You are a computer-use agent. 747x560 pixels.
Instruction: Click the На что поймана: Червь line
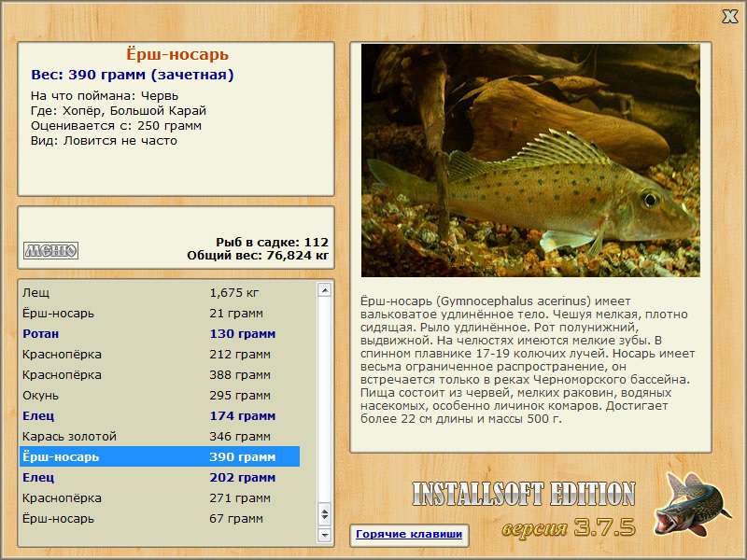(105, 96)
